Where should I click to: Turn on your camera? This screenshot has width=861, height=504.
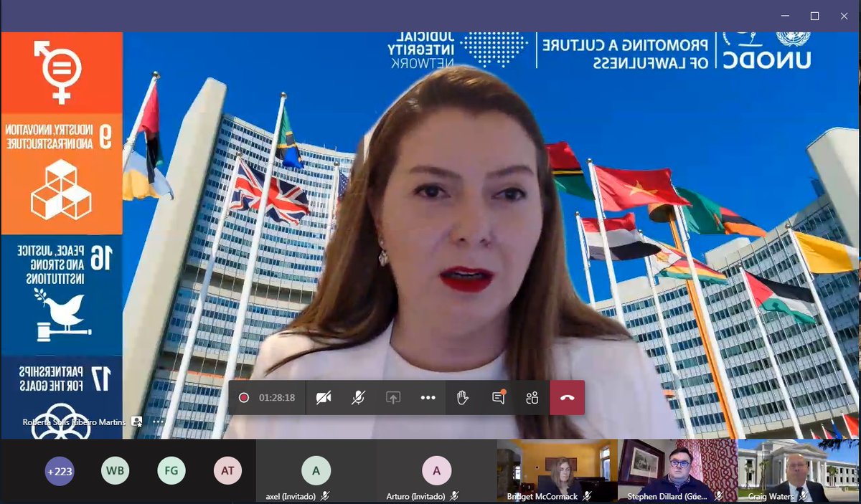click(x=324, y=396)
